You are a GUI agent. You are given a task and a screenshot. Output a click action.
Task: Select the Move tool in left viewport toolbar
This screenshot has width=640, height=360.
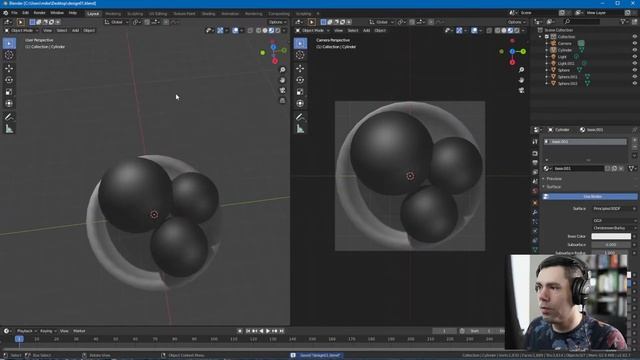pyautogui.click(x=9, y=69)
